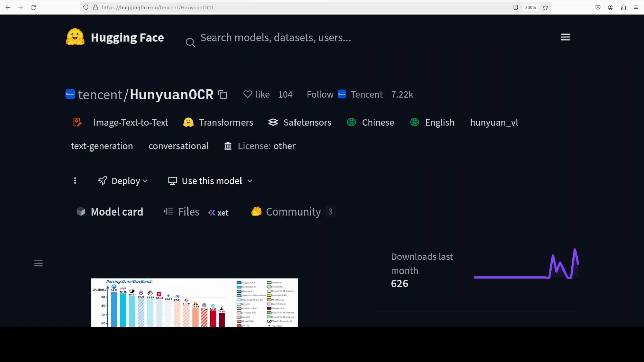The height and width of the screenshot is (362, 644).
Task: Open the browser extensions icon
Action: (623, 7)
